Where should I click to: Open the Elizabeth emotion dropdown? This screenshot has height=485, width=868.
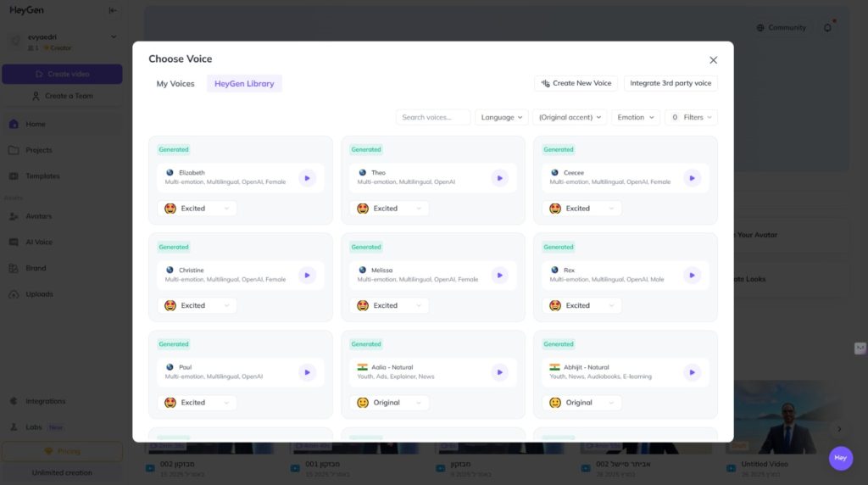coord(197,209)
